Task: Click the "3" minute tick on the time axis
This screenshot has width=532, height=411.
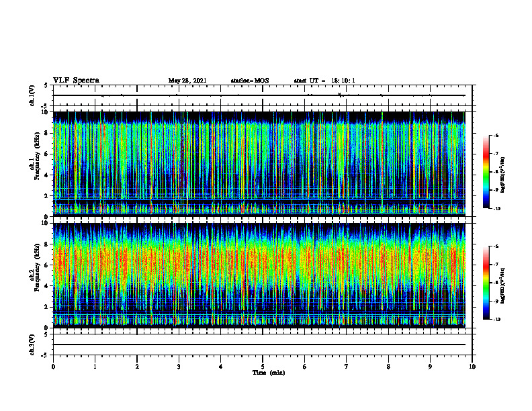Action: coord(179,367)
